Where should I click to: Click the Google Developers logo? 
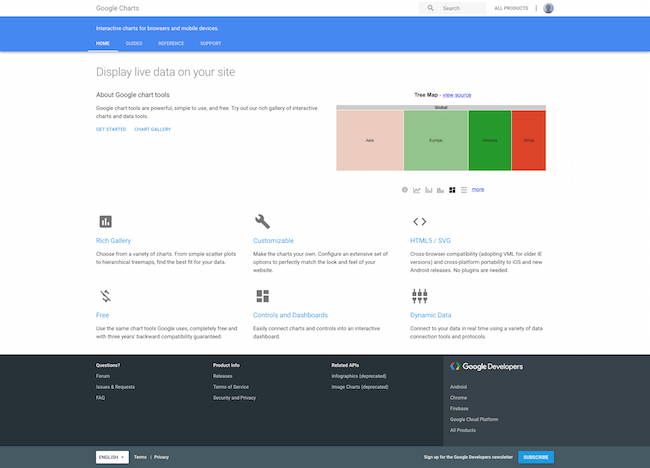click(487, 366)
